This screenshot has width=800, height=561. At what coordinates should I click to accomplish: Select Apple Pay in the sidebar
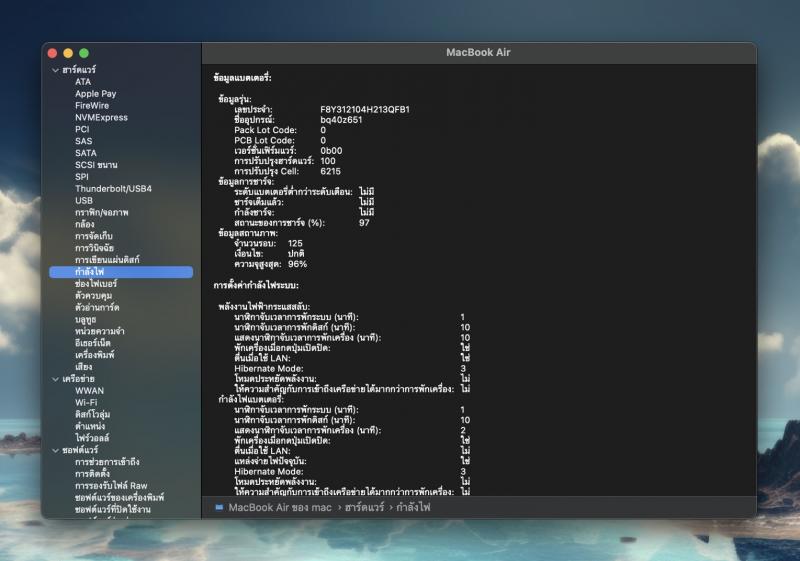[x=95, y=94]
